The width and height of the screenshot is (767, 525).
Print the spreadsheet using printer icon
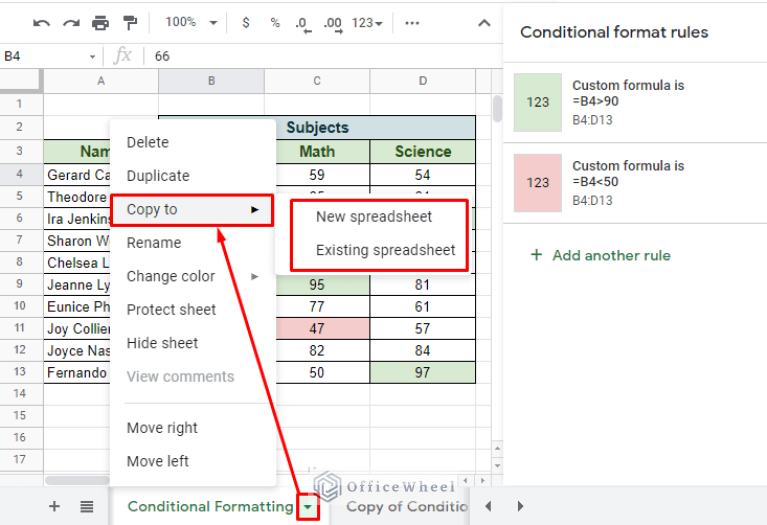pos(100,23)
